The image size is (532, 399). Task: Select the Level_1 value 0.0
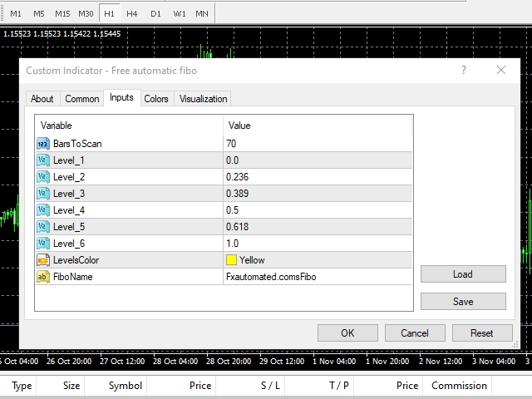point(233,160)
